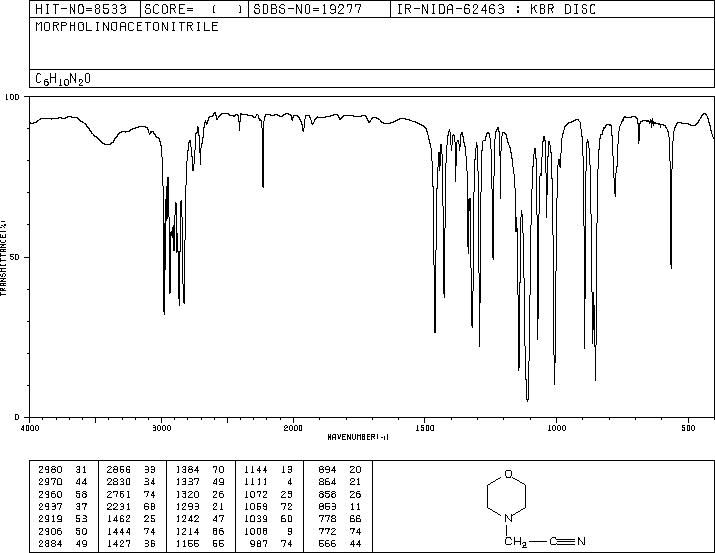This screenshot has width=715, height=553.
Task: Click the IR-NIDA-62463 : KBR DISC label
Action: click(x=496, y=9)
